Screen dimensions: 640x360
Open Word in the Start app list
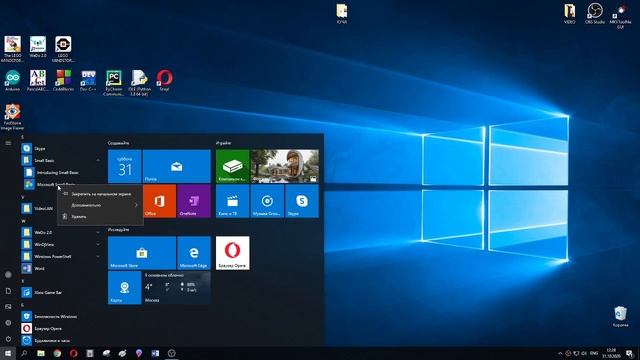click(61, 269)
